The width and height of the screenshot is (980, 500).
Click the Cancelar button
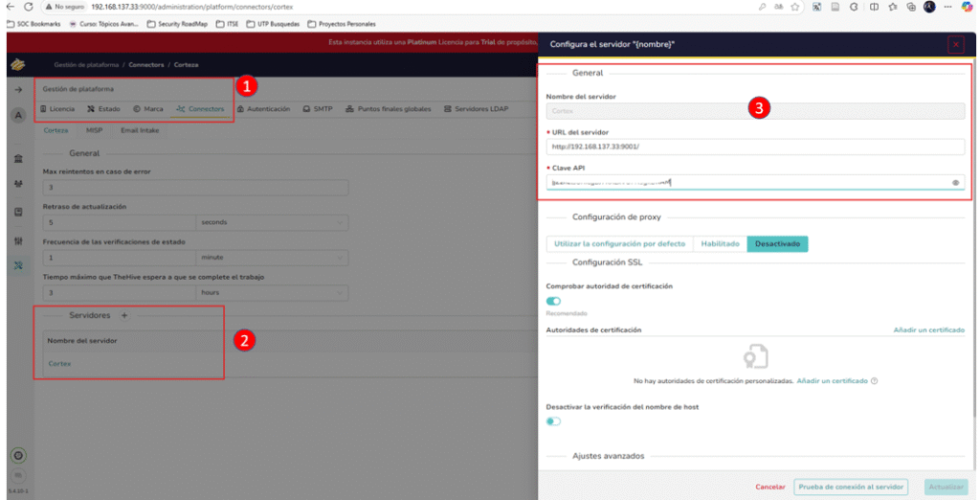click(770, 487)
